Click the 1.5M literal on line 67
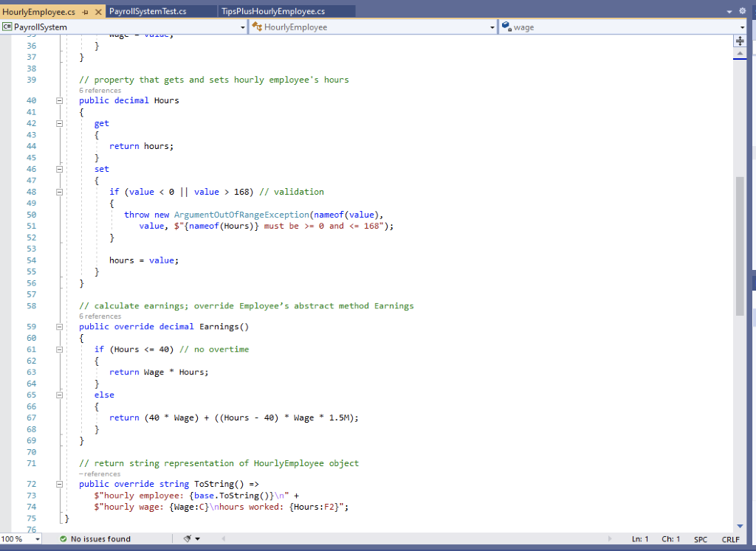 341,417
